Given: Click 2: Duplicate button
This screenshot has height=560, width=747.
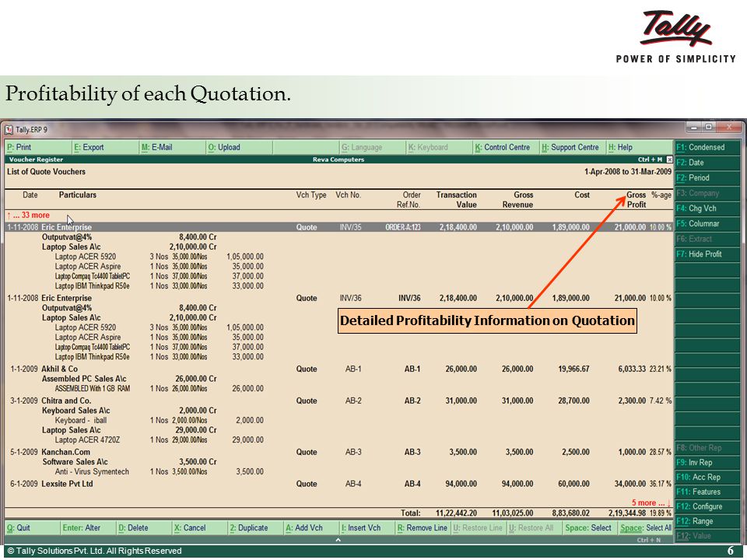Looking at the screenshot, I should click(x=255, y=527).
